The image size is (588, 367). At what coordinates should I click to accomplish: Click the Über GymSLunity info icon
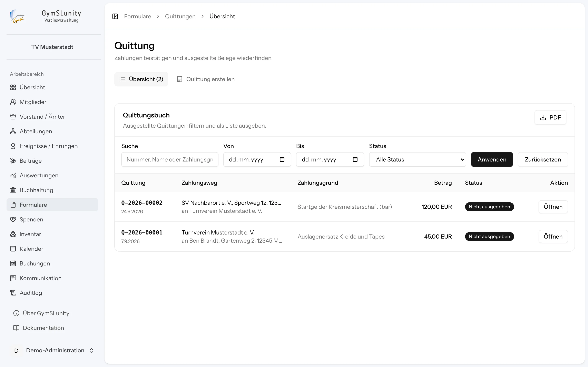pos(16,313)
